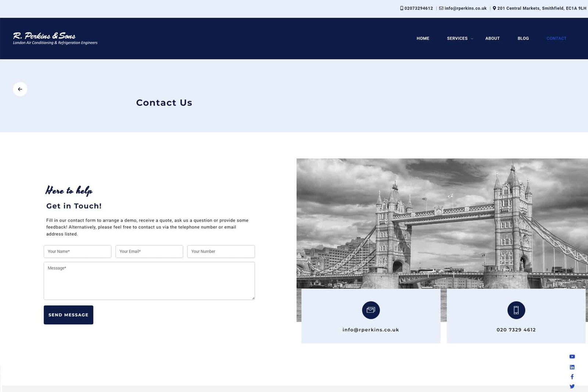Open the YouTube channel icon
Screen dimensions: 588x392
[572, 356]
